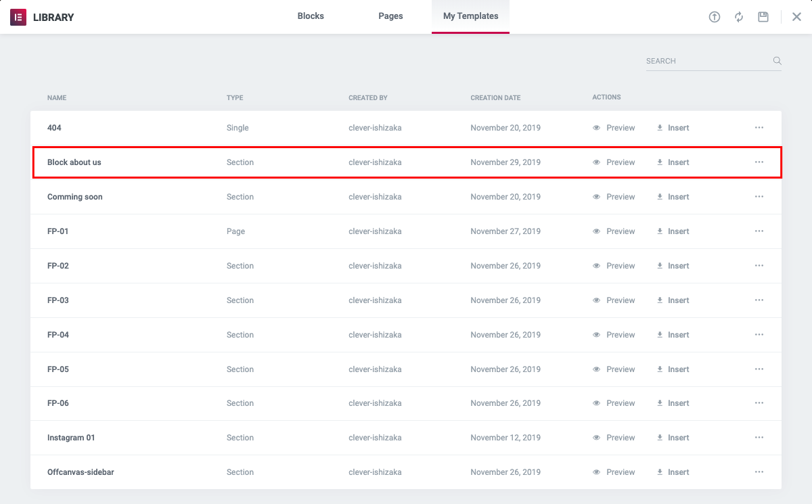The width and height of the screenshot is (812, 504).
Task: Select the My Templates tab
Action: (x=470, y=16)
